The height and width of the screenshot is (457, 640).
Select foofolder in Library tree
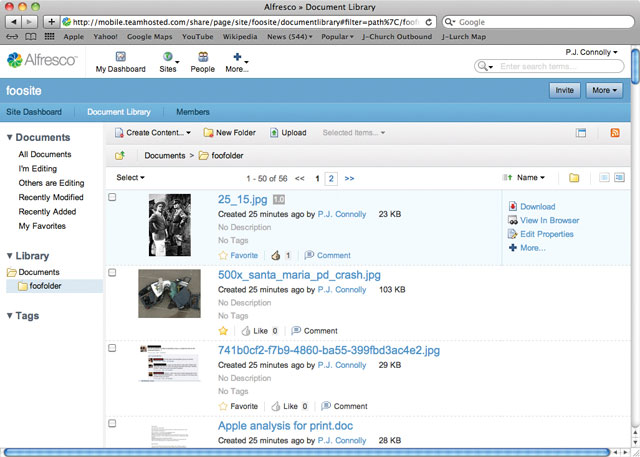click(54, 286)
